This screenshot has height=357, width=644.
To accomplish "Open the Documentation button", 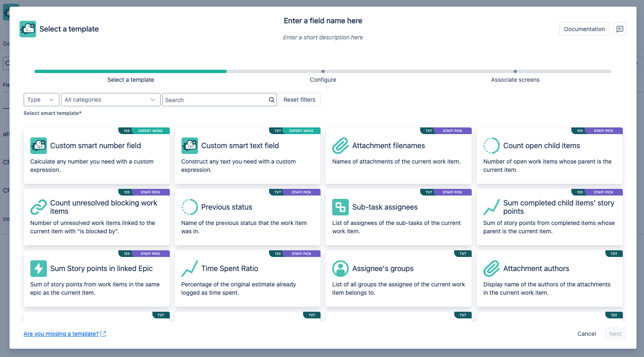I will (584, 29).
